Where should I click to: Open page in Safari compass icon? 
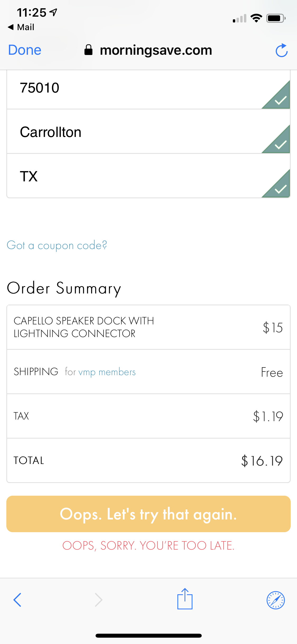[276, 600]
